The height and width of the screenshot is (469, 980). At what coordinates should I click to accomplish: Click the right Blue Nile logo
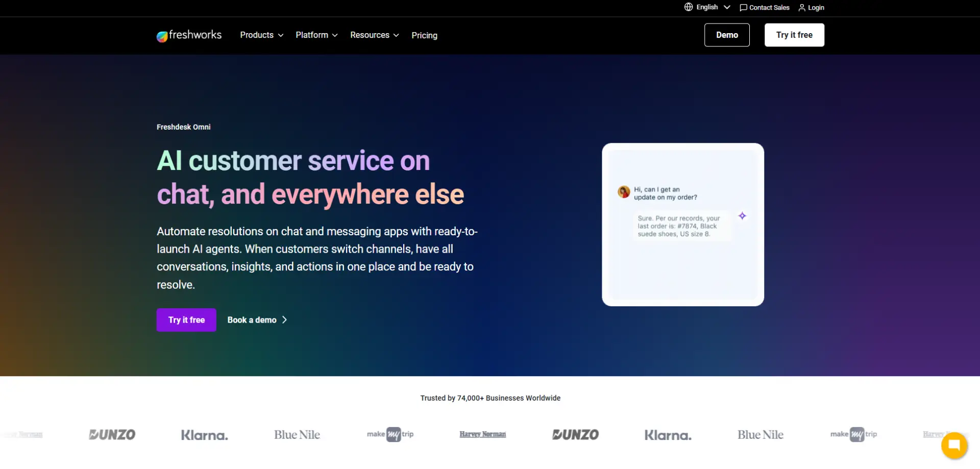(x=761, y=435)
